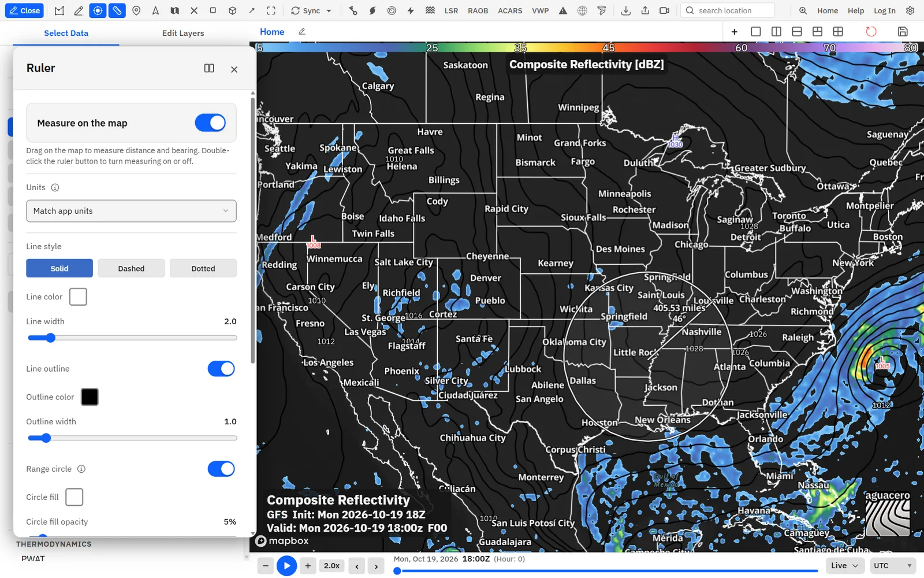The width and height of the screenshot is (924, 578).
Task: Switch to the Select Data tab
Action: pyautogui.click(x=66, y=33)
